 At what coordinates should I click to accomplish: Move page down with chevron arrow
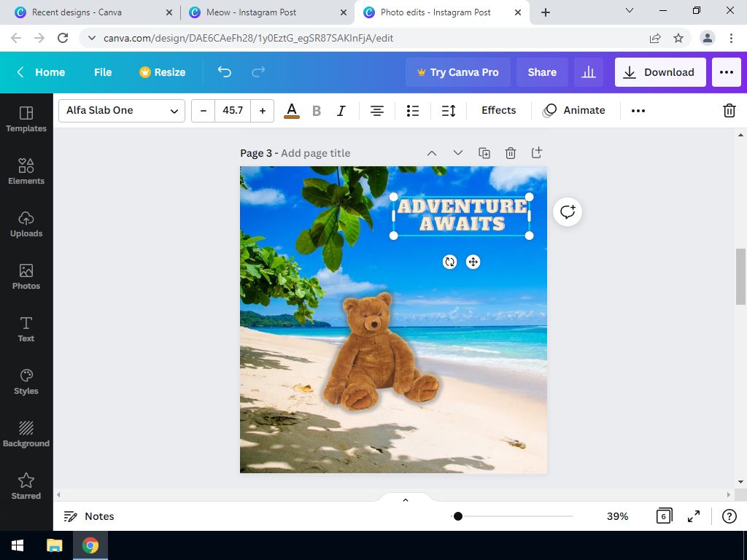tap(458, 153)
